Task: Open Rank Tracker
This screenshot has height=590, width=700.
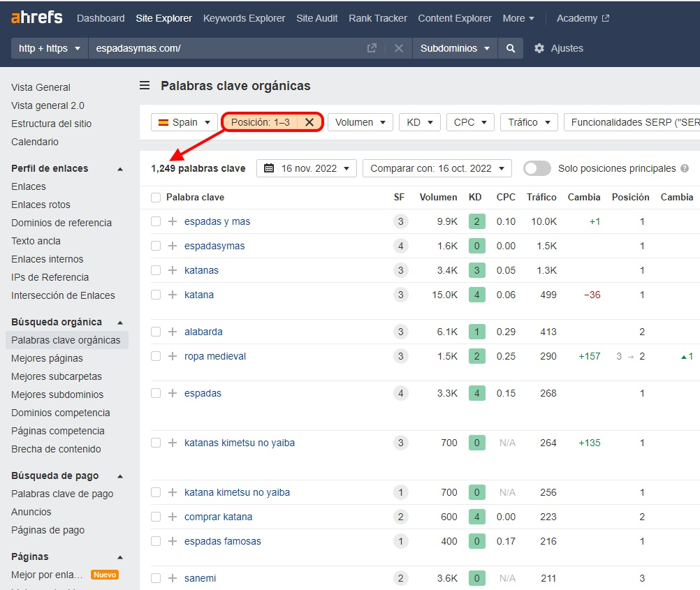Action: point(378,18)
